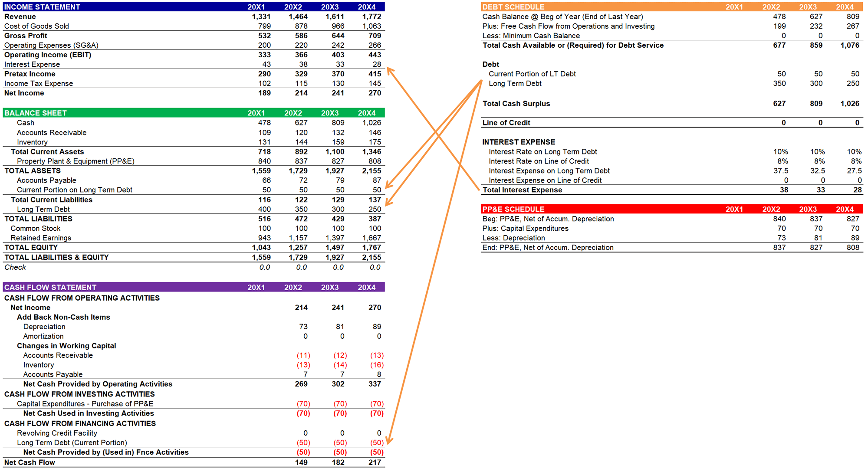Click the Check row under Total Liabilities & Equity

coord(15,267)
